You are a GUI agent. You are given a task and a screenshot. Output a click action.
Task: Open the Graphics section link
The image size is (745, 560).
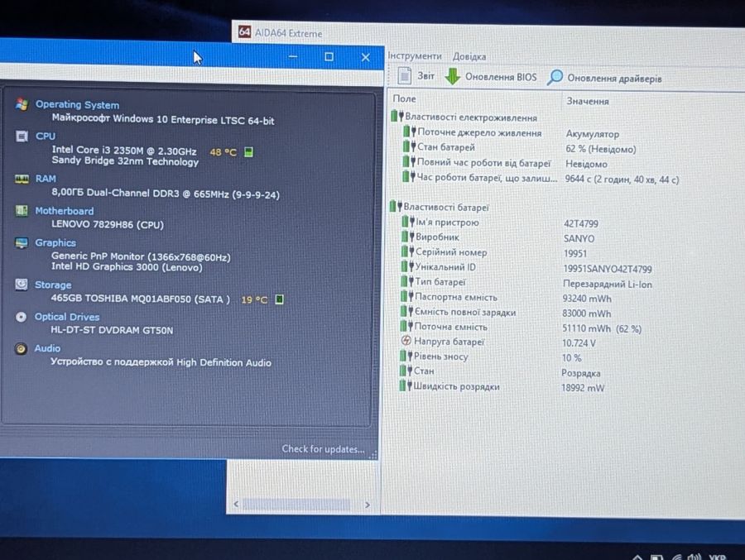[x=55, y=242]
